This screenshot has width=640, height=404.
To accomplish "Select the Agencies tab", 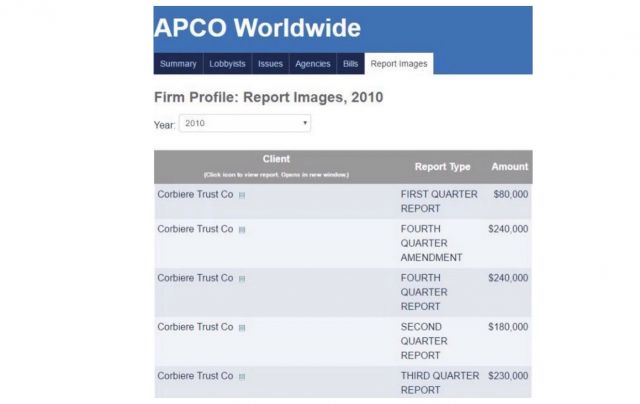I will point(312,64).
